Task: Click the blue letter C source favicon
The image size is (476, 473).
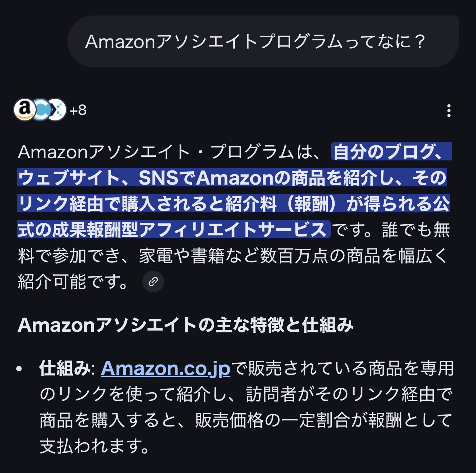Action: (x=41, y=110)
